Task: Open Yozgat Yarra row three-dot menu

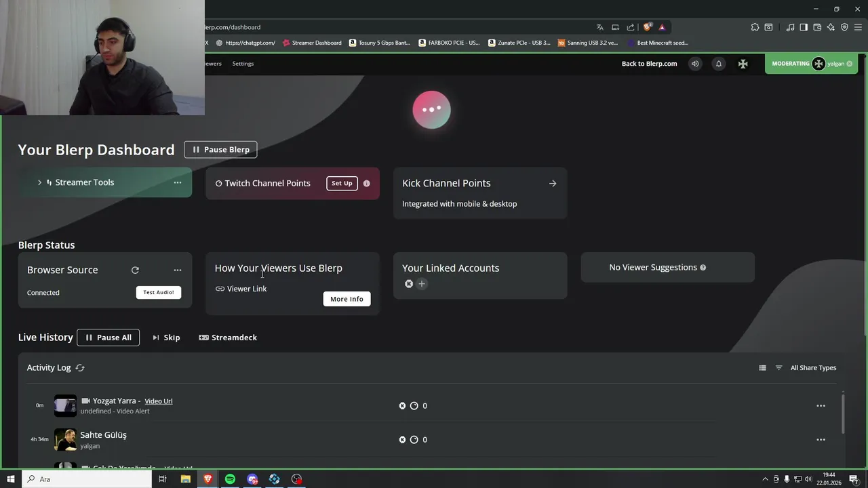Action: tap(821, 406)
